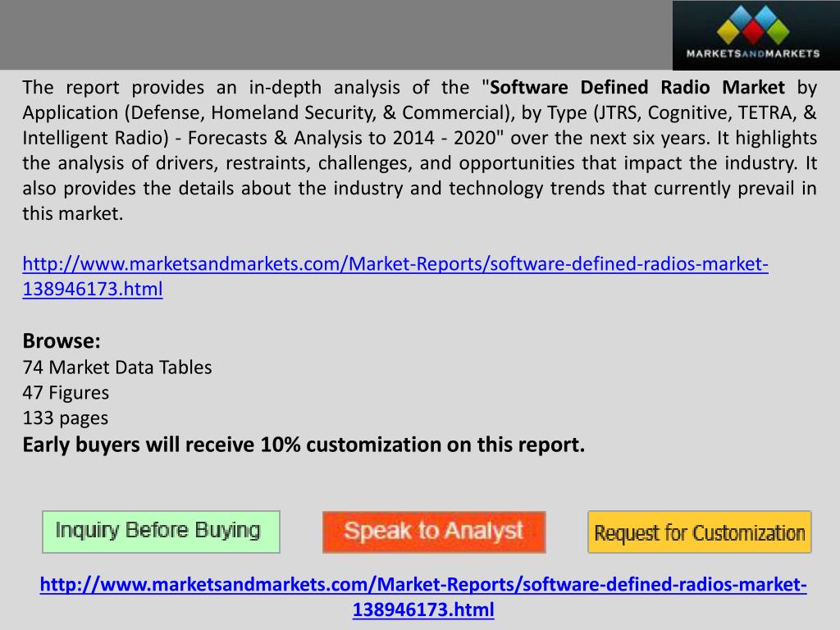
Task: Select the "74 Market Data Tables" line
Action: (x=117, y=367)
